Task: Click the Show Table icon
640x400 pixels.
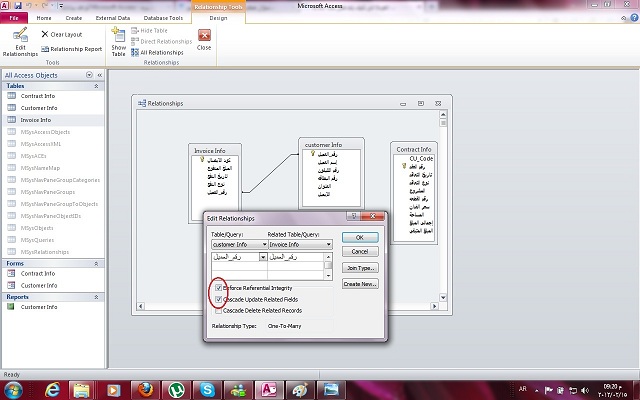Action: 118,42
